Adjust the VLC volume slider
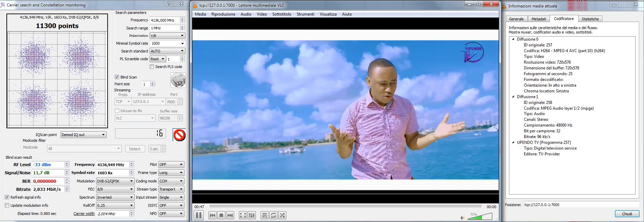The width and height of the screenshot is (644, 222). pos(480,217)
